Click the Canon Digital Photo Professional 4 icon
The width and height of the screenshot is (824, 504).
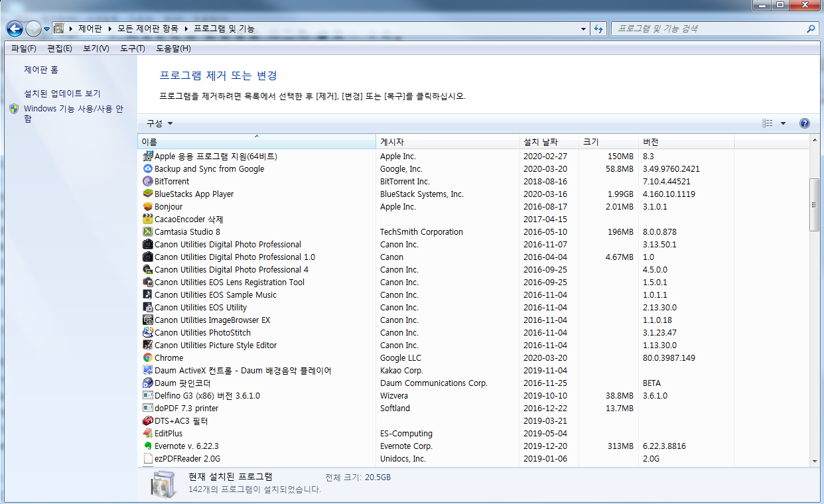(148, 270)
